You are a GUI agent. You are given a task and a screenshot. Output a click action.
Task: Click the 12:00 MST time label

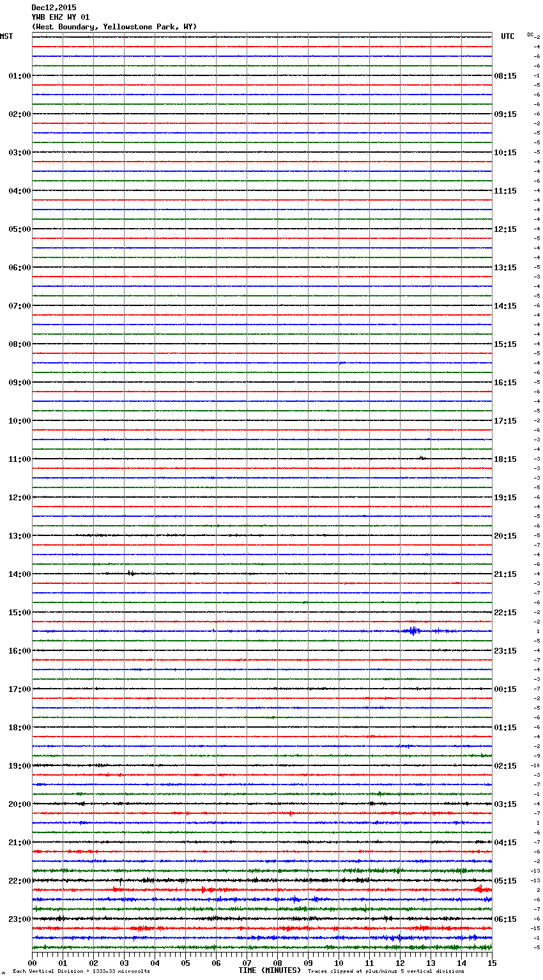click(x=20, y=498)
